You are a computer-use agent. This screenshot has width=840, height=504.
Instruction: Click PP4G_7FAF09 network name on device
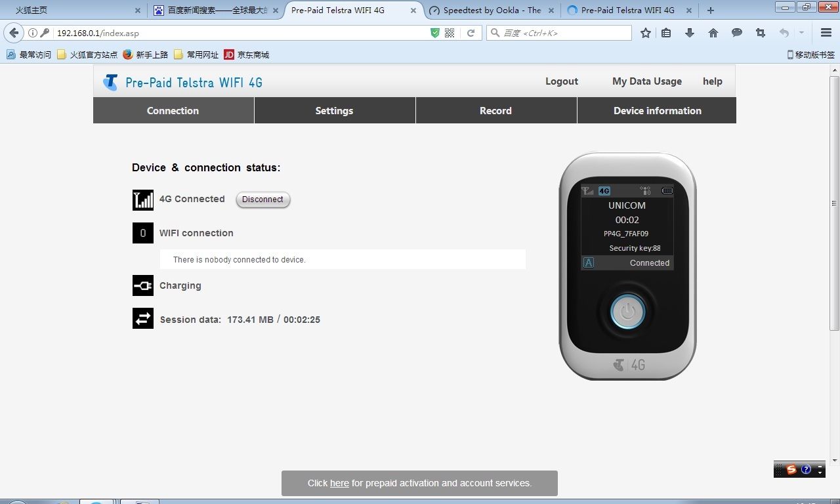626,234
